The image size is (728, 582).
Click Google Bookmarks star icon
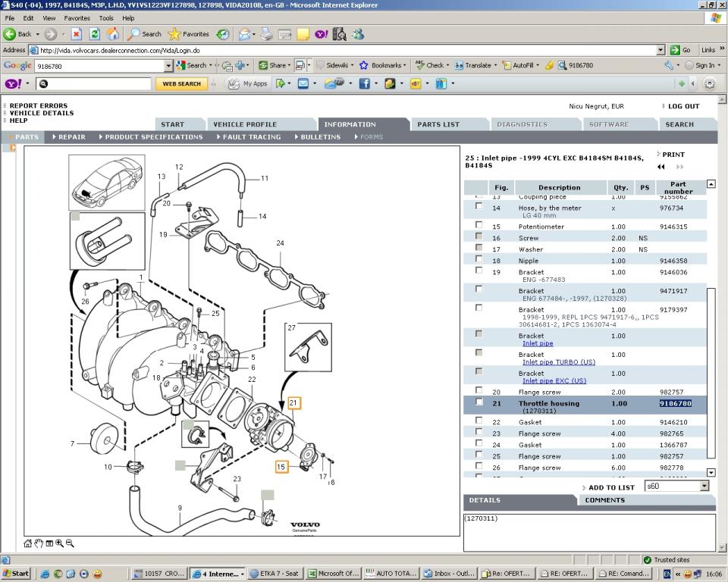tap(363, 65)
